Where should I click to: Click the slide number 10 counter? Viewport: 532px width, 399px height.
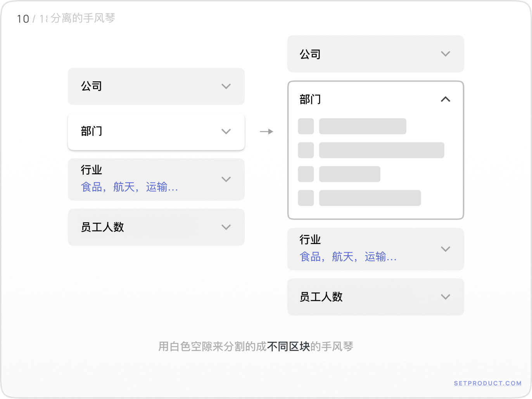click(x=23, y=19)
